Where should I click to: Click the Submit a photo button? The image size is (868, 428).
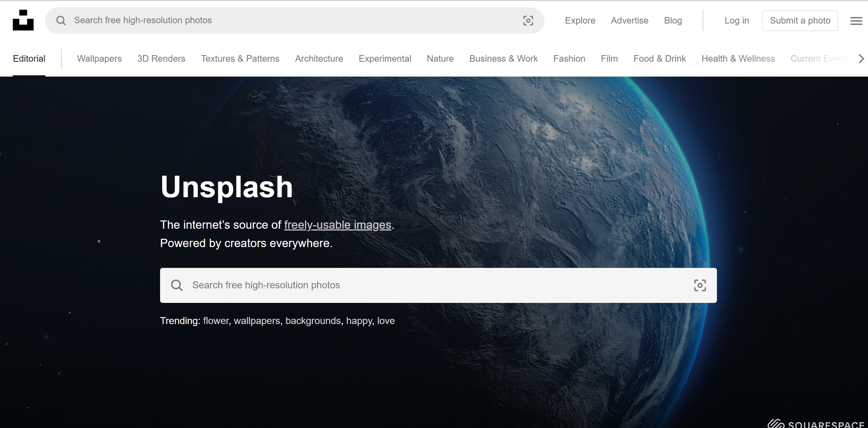click(800, 20)
